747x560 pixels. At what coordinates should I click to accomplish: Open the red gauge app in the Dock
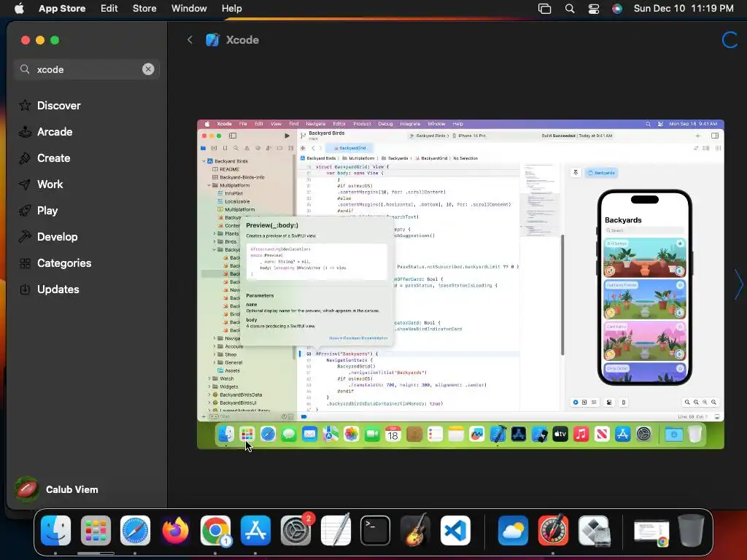coord(553,530)
